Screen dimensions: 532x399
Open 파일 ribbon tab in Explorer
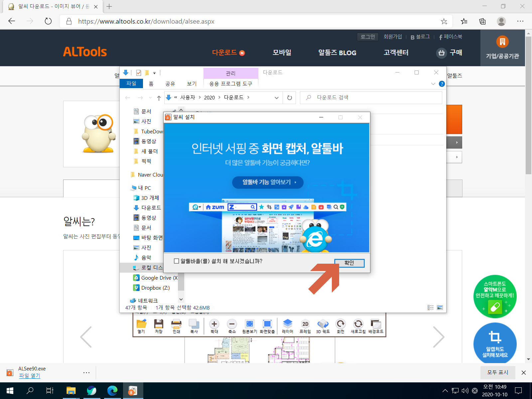[x=131, y=83]
